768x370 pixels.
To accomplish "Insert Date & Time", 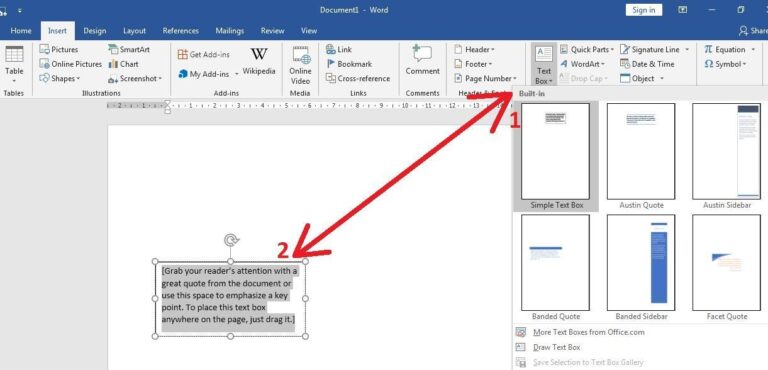I will 648,64.
